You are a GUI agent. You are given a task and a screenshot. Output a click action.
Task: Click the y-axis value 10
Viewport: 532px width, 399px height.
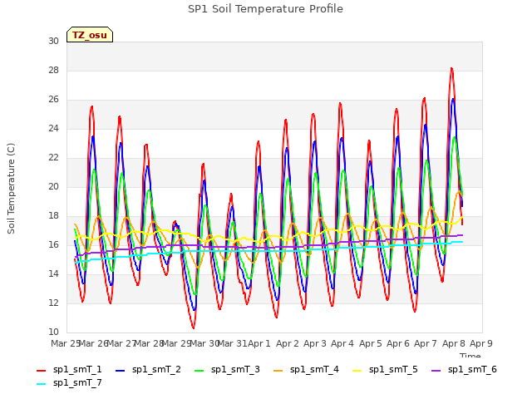[x=53, y=332]
